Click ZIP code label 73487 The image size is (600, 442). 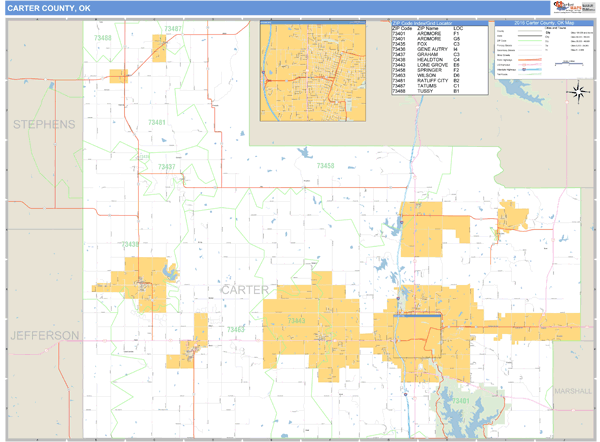tap(172, 30)
